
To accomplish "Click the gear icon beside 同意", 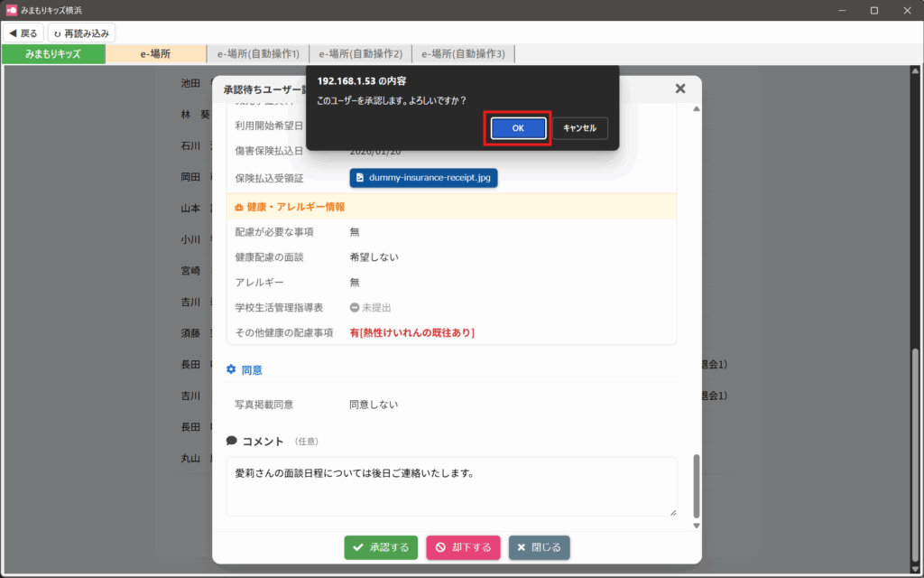I will (x=231, y=369).
